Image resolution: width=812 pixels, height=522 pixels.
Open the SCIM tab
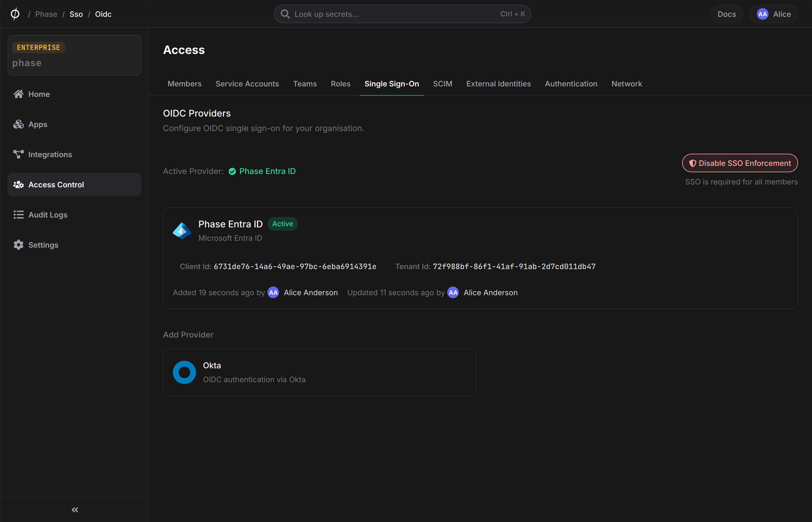tap(442, 84)
